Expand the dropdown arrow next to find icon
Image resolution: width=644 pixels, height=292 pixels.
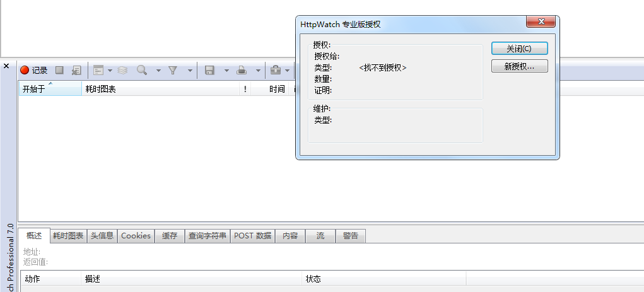coord(158,71)
